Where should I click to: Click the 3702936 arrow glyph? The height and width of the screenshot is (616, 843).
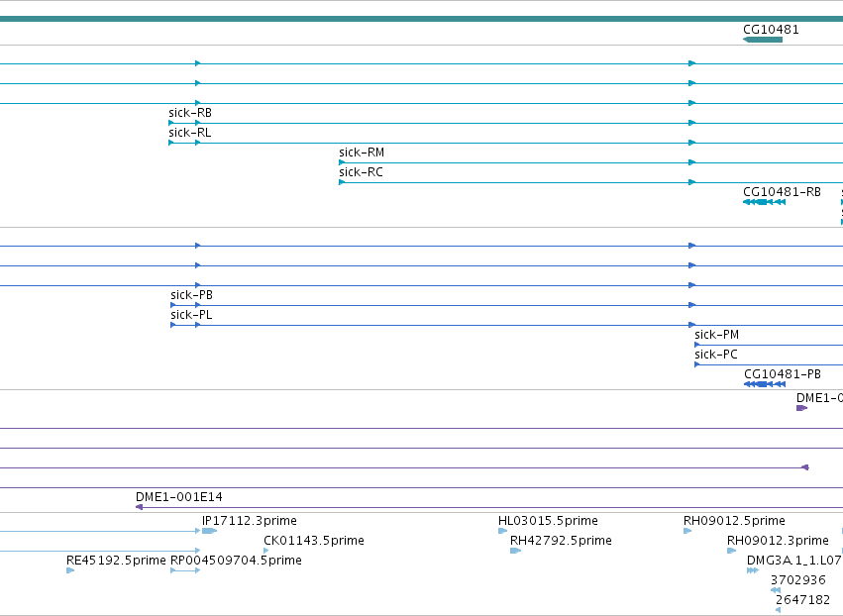click(776, 590)
